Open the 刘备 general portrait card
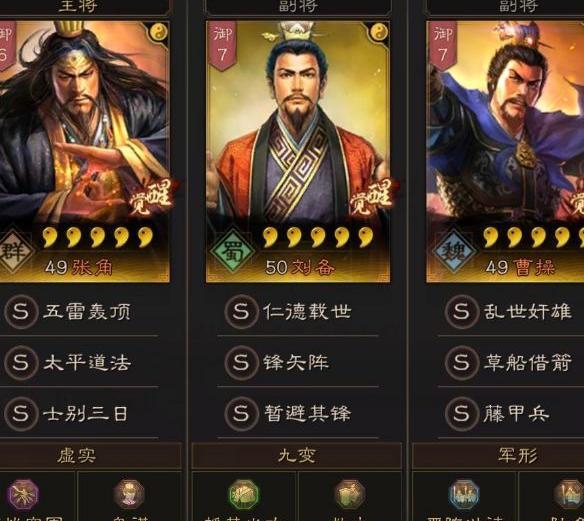 (x=298, y=152)
